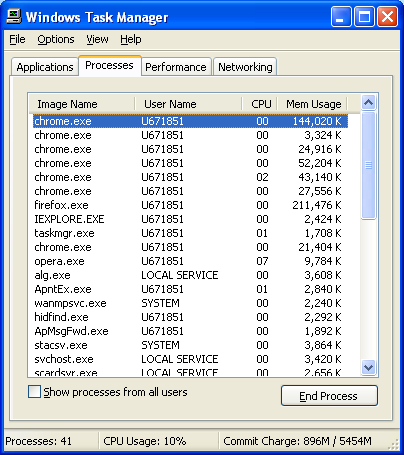
Task: Select chrome.exe row with 52,204 K
Action: pos(190,163)
